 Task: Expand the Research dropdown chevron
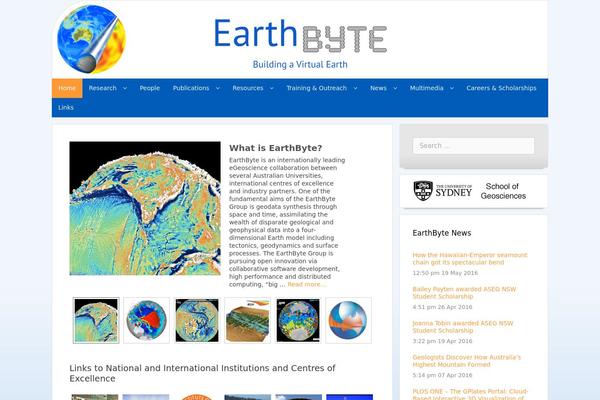point(125,88)
